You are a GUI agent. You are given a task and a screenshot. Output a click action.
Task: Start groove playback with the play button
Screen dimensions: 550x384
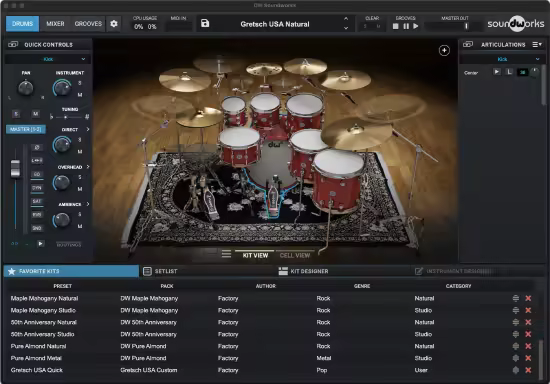[416, 26]
